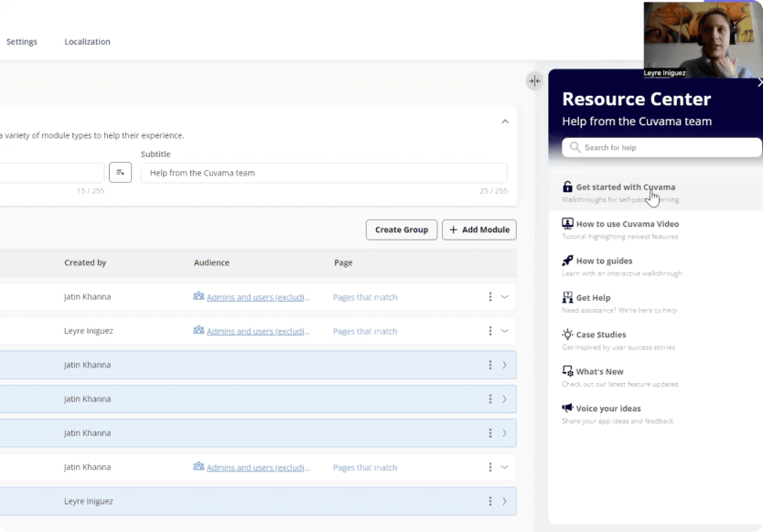
Task: Click the What's New announcement icon
Action: pos(567,372)
